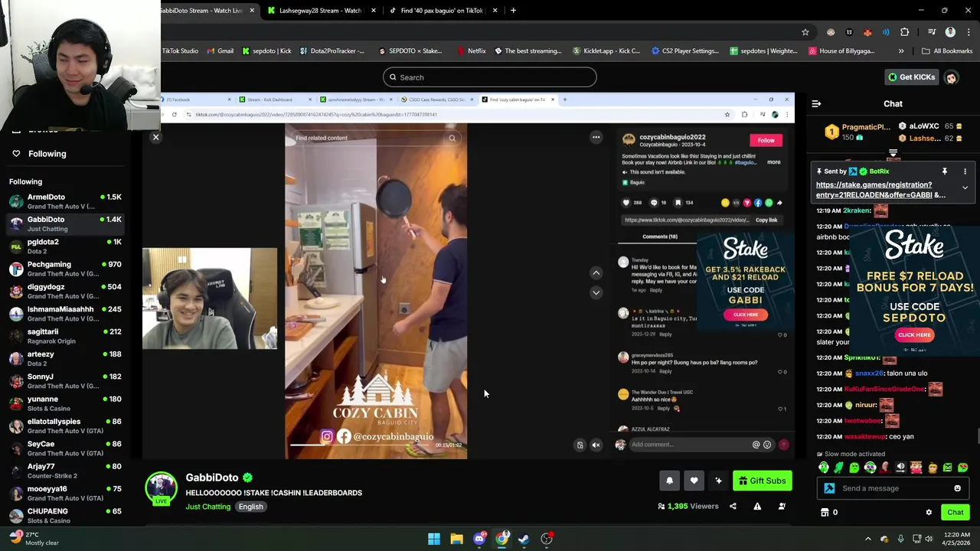Open the Windows Start menu
Screen dimensions: 980x551
[x=434, y=539]
